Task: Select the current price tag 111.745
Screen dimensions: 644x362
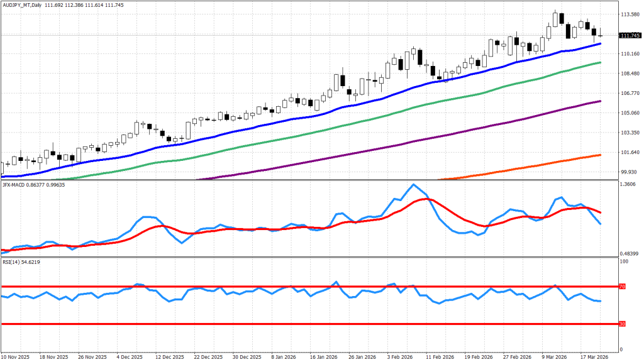Action: [630, 36]
